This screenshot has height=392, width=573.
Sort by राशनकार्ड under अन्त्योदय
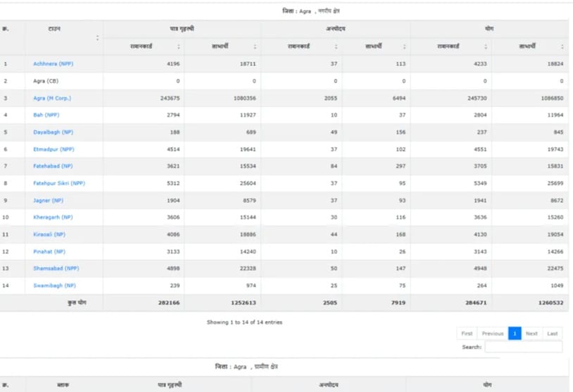[x=301, y=46]
